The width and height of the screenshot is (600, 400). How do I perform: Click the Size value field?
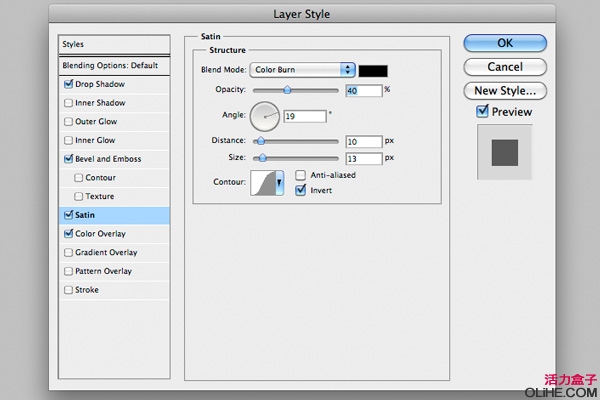coord(364,158)
